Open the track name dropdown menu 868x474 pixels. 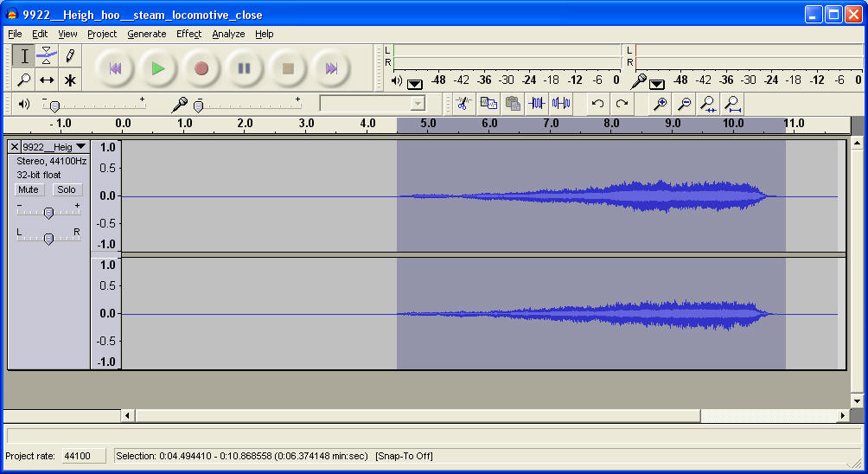pyautogui.click(x=80, y=147)
